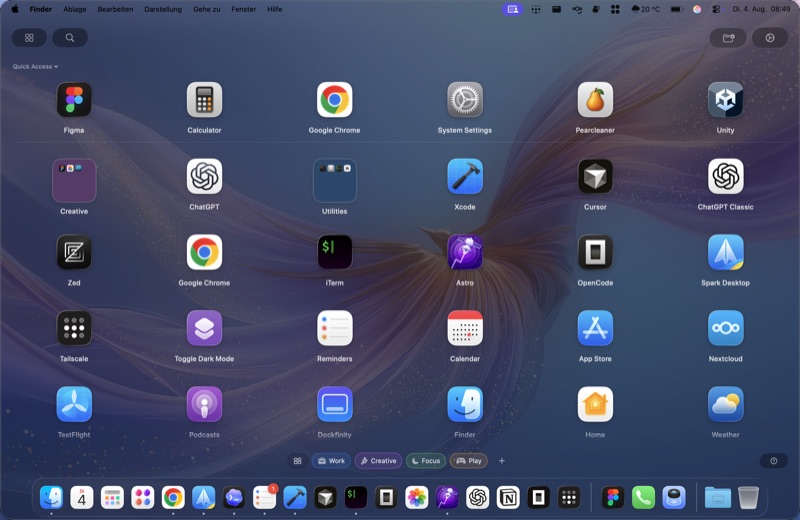
Task: Click the date and time Di. 4. Aug. 08:49
Action: [761, 9]
